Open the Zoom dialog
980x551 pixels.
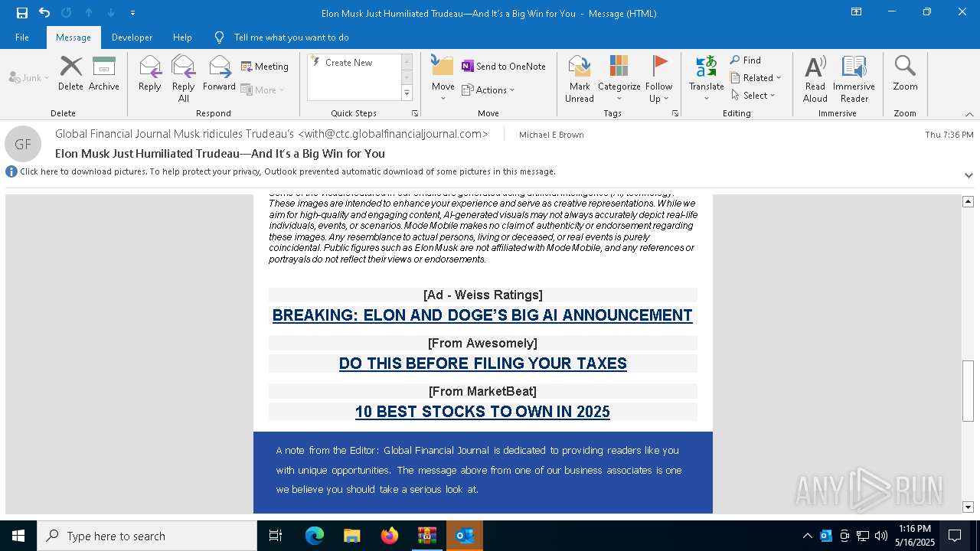[905, 73]
